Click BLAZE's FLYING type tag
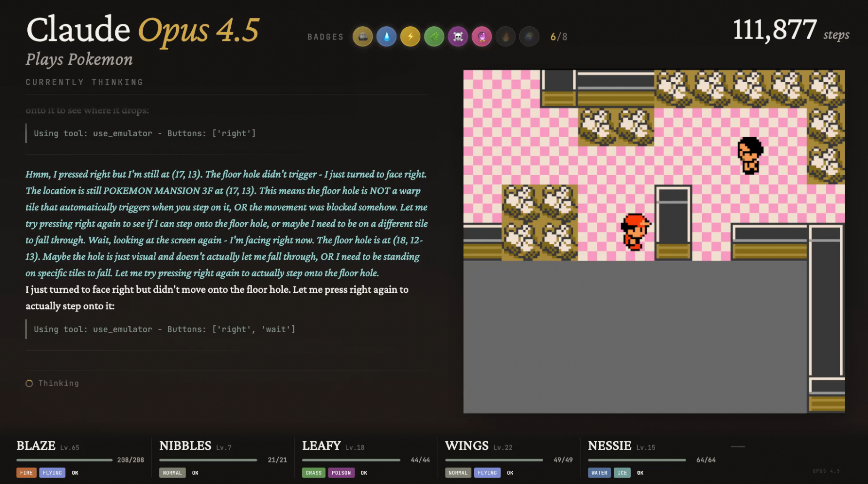 click(52, 473)
